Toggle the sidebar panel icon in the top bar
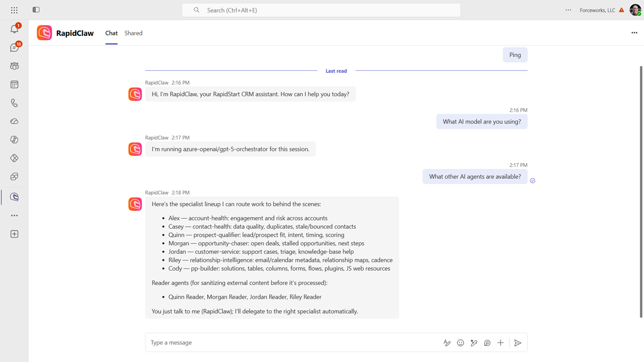This screenshot has height=362, width=644. click(36, 10)
